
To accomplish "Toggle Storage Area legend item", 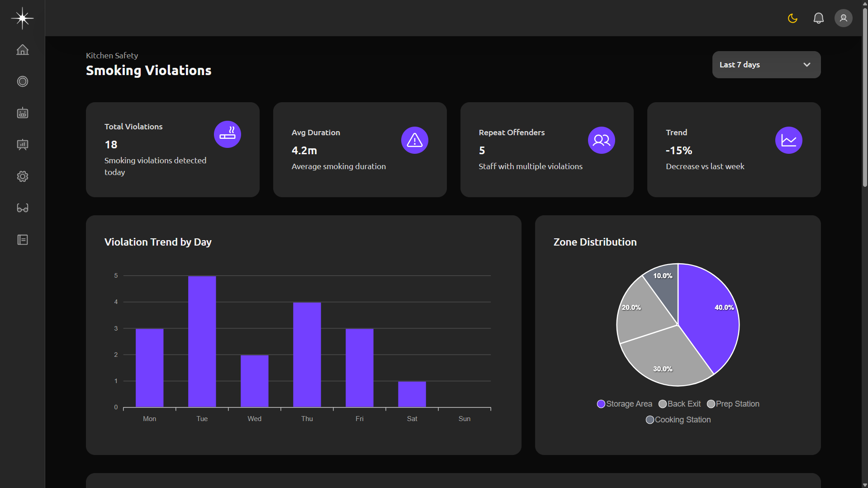I will (624, 404).
